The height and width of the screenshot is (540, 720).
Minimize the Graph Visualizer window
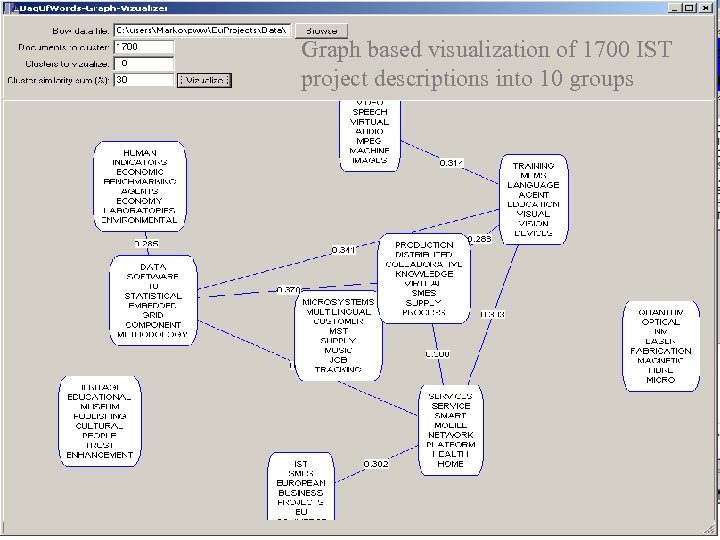(x=674, y=8)
